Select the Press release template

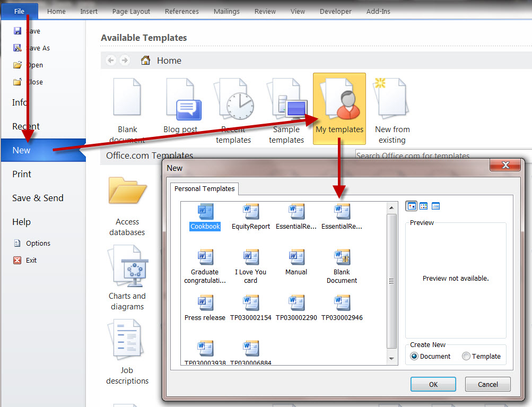(205, 303)
